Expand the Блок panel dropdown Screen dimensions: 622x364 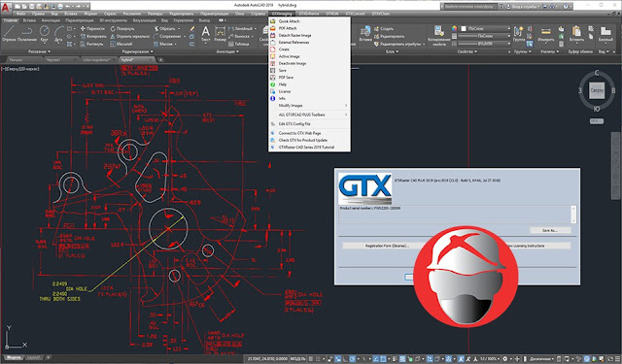pos(392,51)
